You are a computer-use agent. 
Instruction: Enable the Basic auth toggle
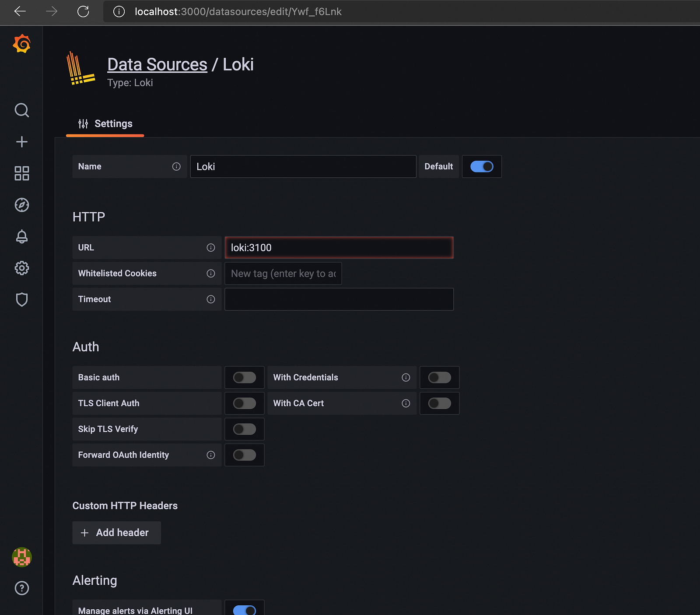tap(245, 377)
